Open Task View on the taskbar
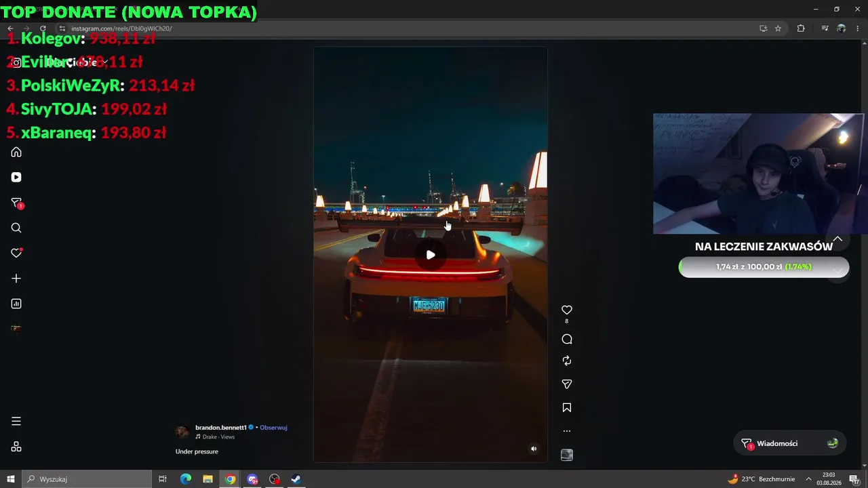The width and height of the screenshot is (868, 488). 163,479
